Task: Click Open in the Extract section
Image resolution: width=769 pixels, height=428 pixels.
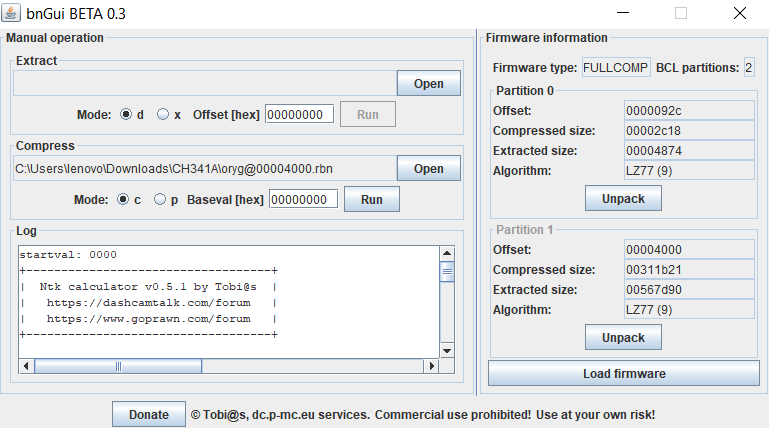Action: pyautogui.click(x=428, y=83)
